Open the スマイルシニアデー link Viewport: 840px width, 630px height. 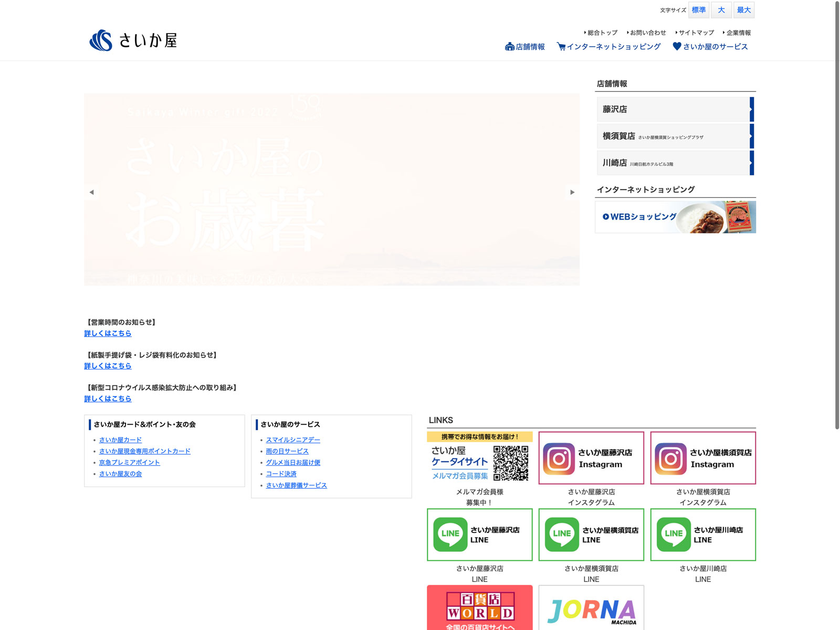point(293,440)
